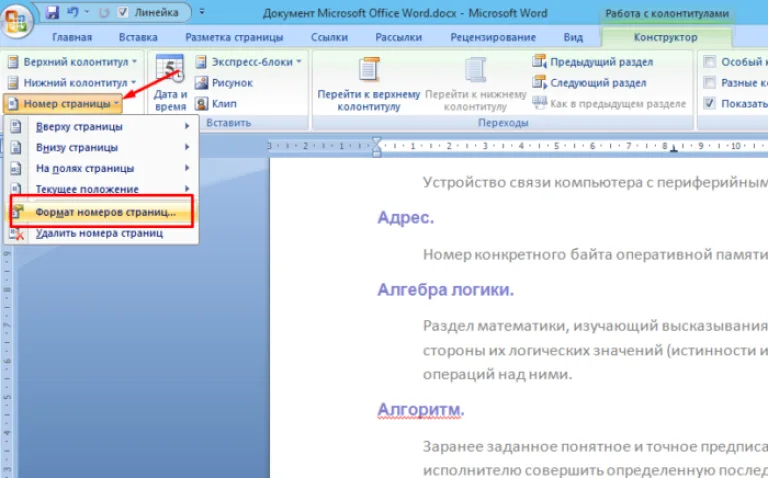Click Как в предыдущем разделе

tap(618, 104)
